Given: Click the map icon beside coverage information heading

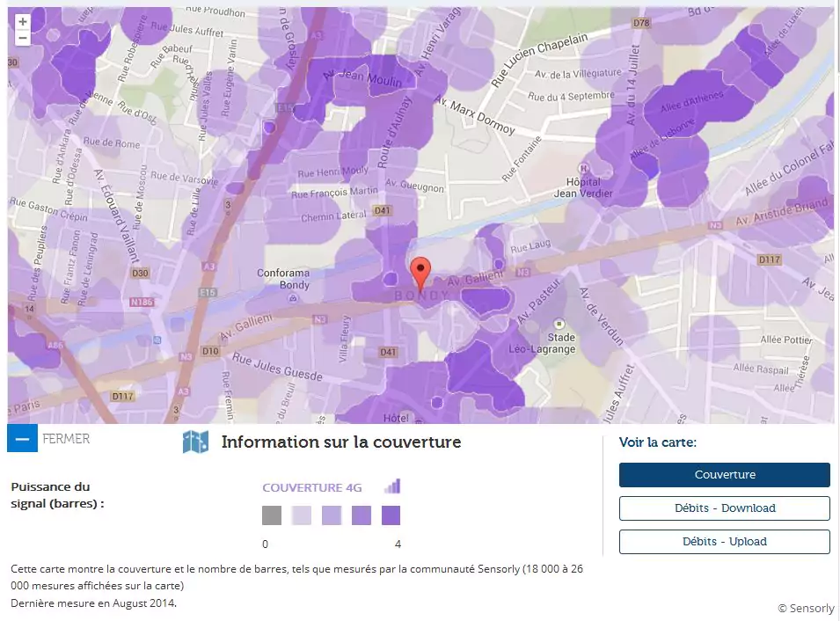Looking at the screenshot, I should (x=195, y=442).
